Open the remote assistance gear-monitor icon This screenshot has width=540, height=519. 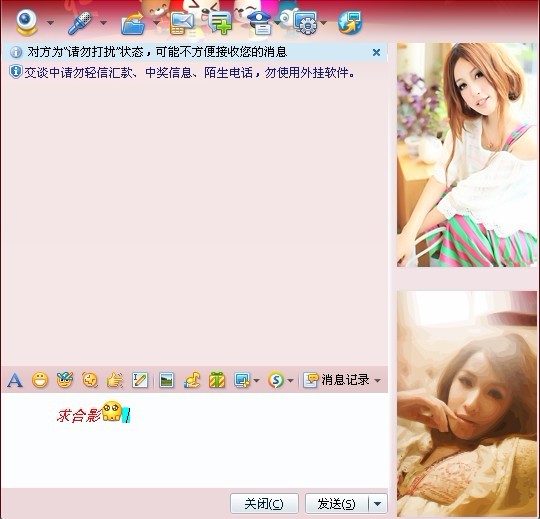click(x=305, y=23)
